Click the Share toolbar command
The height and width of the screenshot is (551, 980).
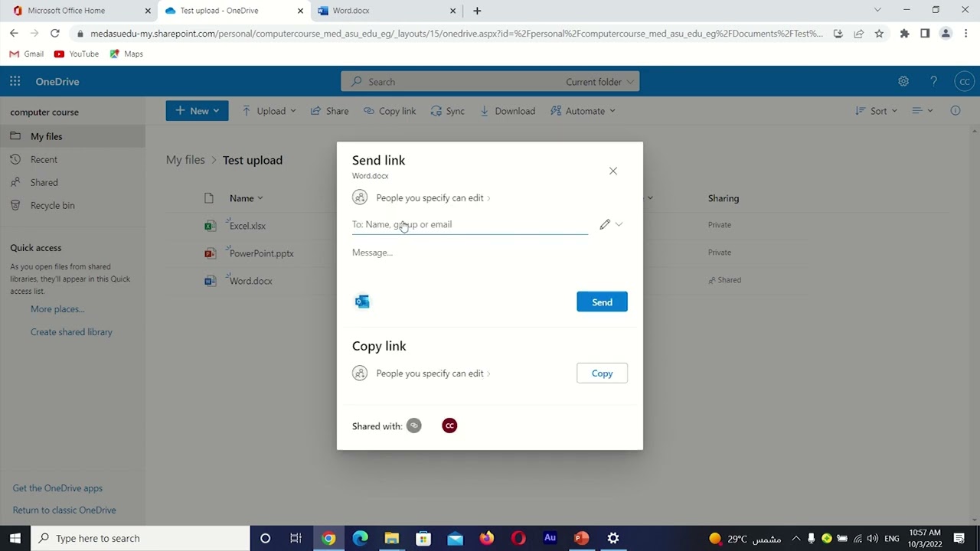pyautogui.click(x=329, y=111)
